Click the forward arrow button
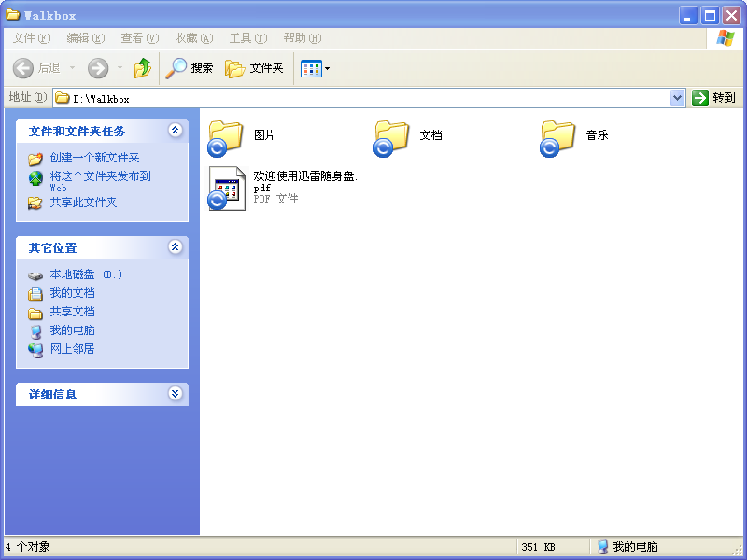The width and height of the screenshot is (747, 560). point(98,68)
